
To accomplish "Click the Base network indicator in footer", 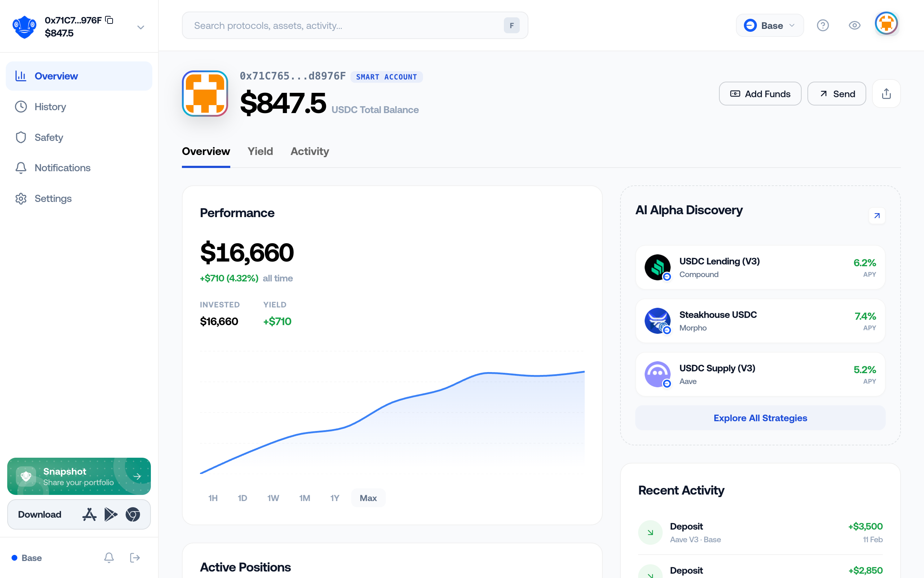I will 27,558.
